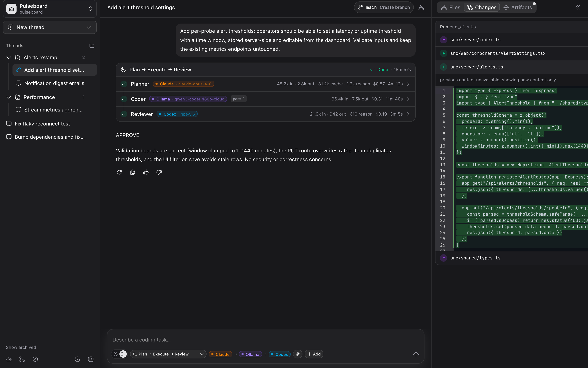Screen dimensions: 588x368
Task: Click added plus icon for src/server/alerts.ts
Action: point(443,67)
